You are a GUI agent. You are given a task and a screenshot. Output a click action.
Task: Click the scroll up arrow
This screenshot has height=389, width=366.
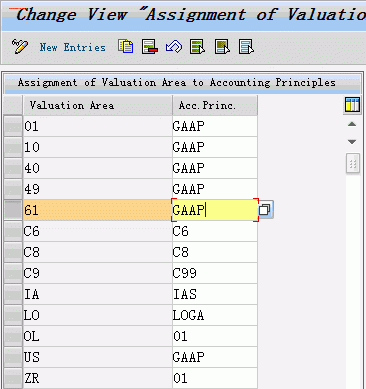(x=352, y=124)
